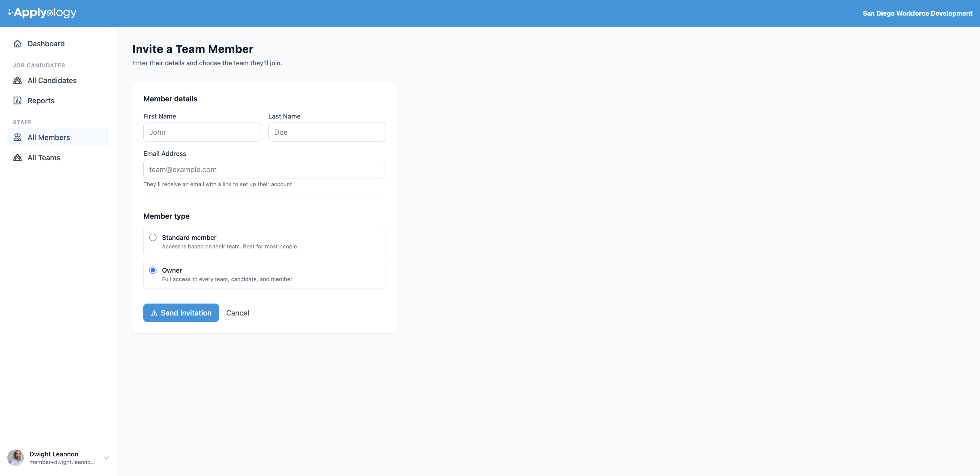This screenshot has height=476, width=980.
Task: Focus the Last Name input field
Action: pos(327,132)
